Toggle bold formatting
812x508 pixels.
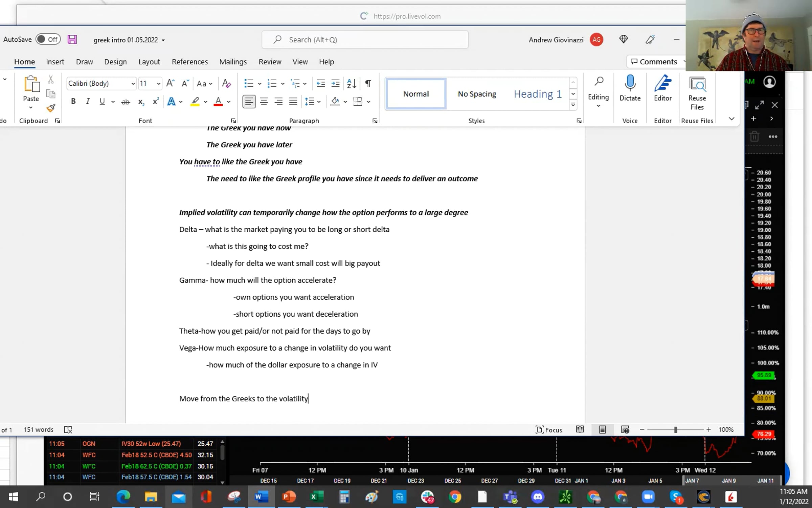click(x=73, y=101)
